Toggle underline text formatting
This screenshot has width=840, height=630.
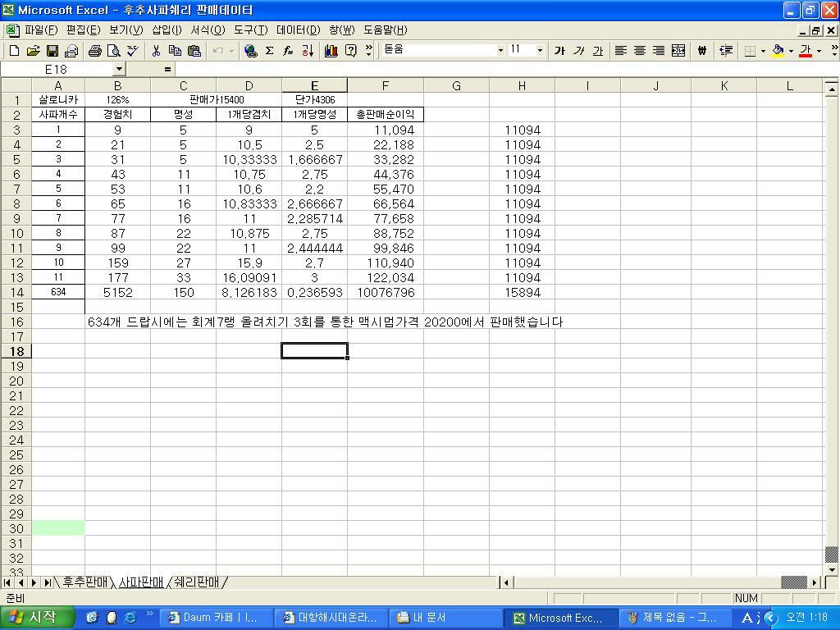point(598,51)
